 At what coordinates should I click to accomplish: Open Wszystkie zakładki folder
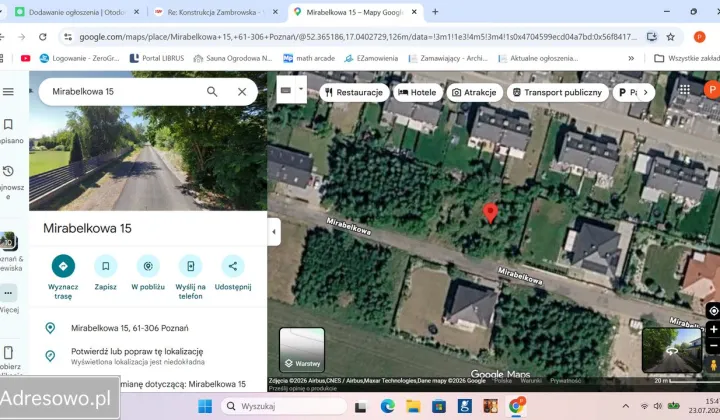click(687, 58)
